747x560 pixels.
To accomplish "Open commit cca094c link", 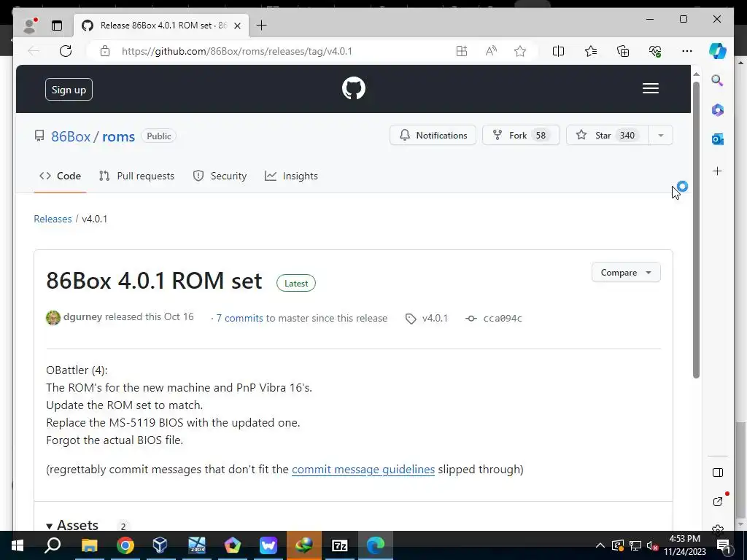I will 494,319.
